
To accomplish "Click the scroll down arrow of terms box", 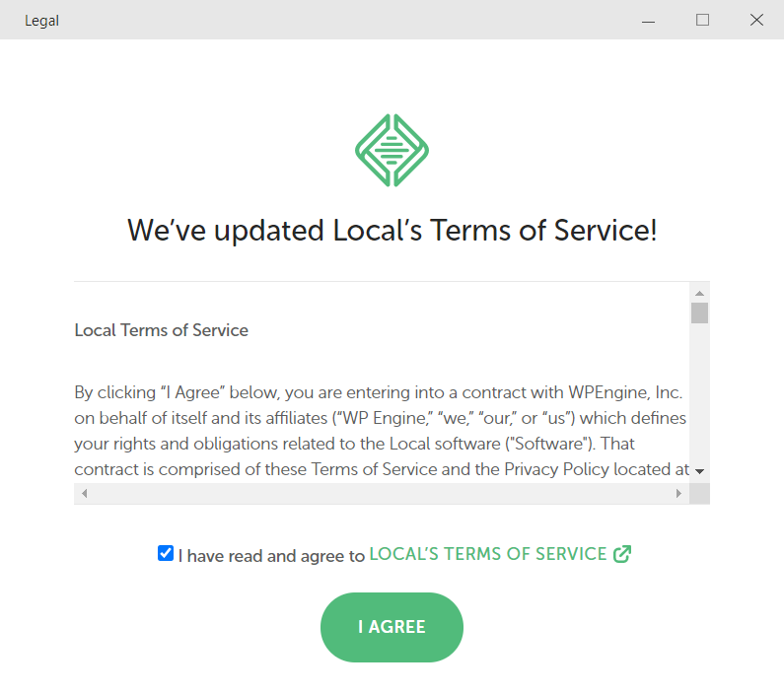I will click(699, 471).
